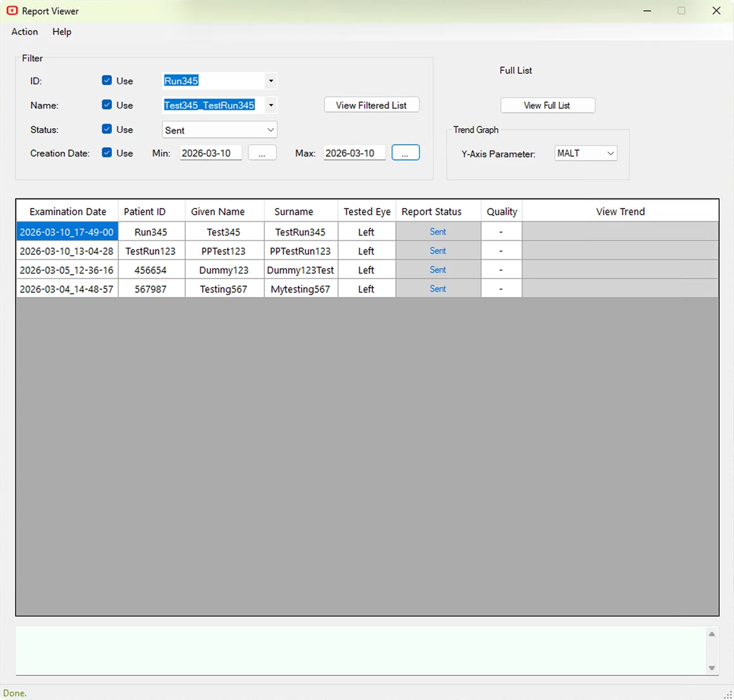734x700 pixels.
Task: Click the View Trend cell for Run345 row
Action: point(620,232)
